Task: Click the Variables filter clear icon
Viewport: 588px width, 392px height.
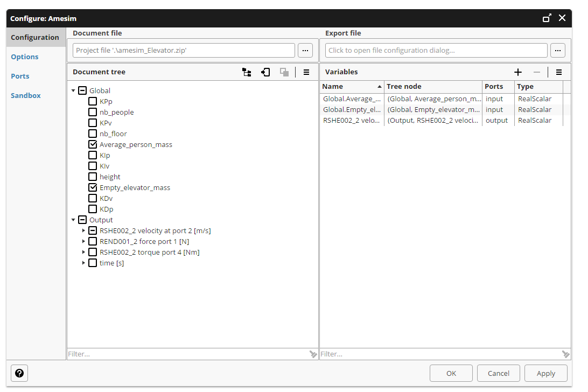Action: (x=566, y=354)
